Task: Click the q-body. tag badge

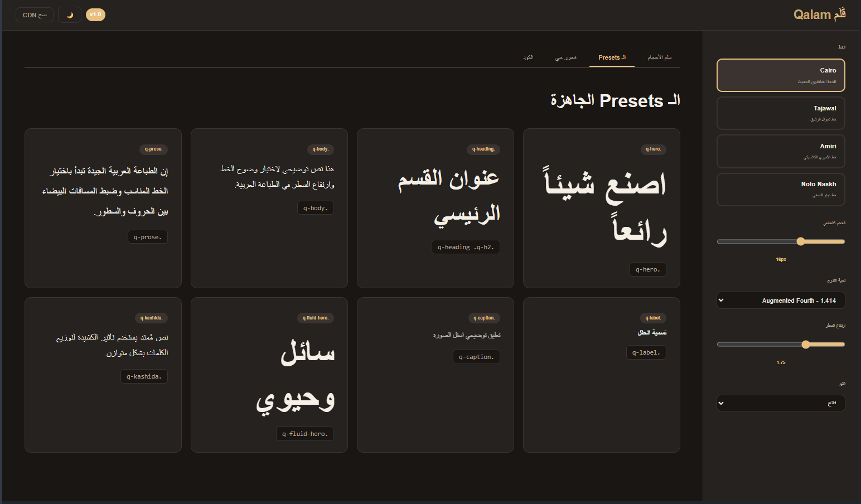Action: pyautogui.click(x=321, y=149)
